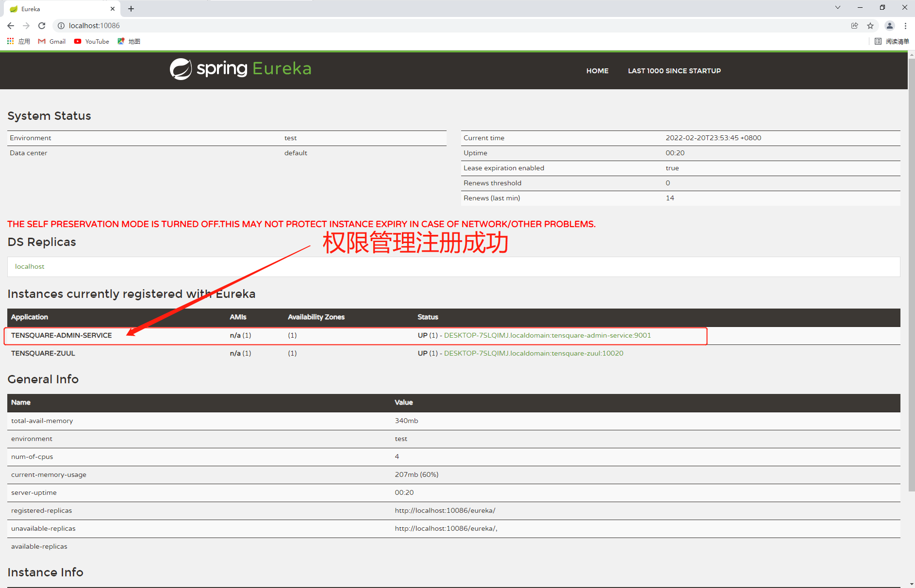The width and height of the screenshot is (915, 588).
Task: Open Chrome three-dot menu
Action: pos(905,26)
